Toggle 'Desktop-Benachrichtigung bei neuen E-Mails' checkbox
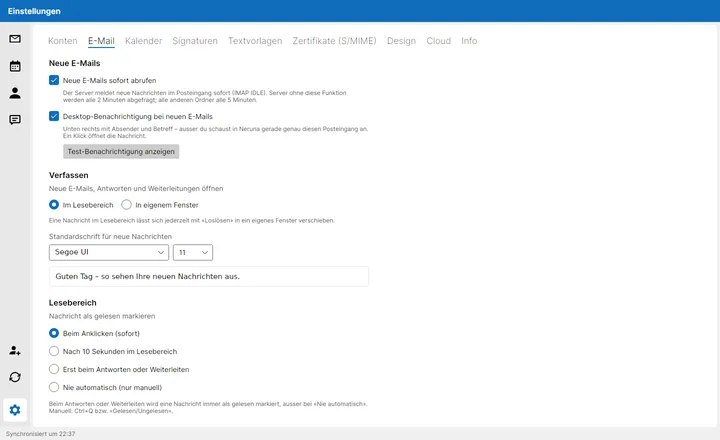The height and width of the screenshot is (440, 720). pyautogui.click(x=54, y=116)
